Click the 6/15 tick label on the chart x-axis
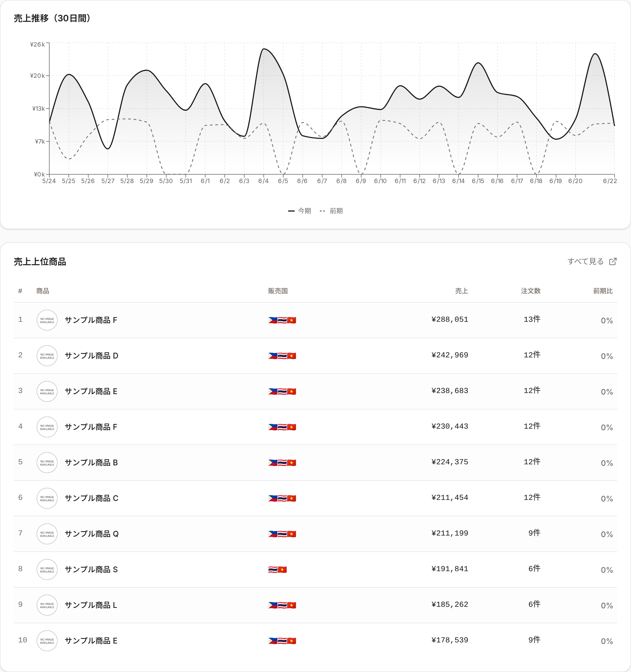The height and width of the screenshot is (672, 631). pos(478,181)
